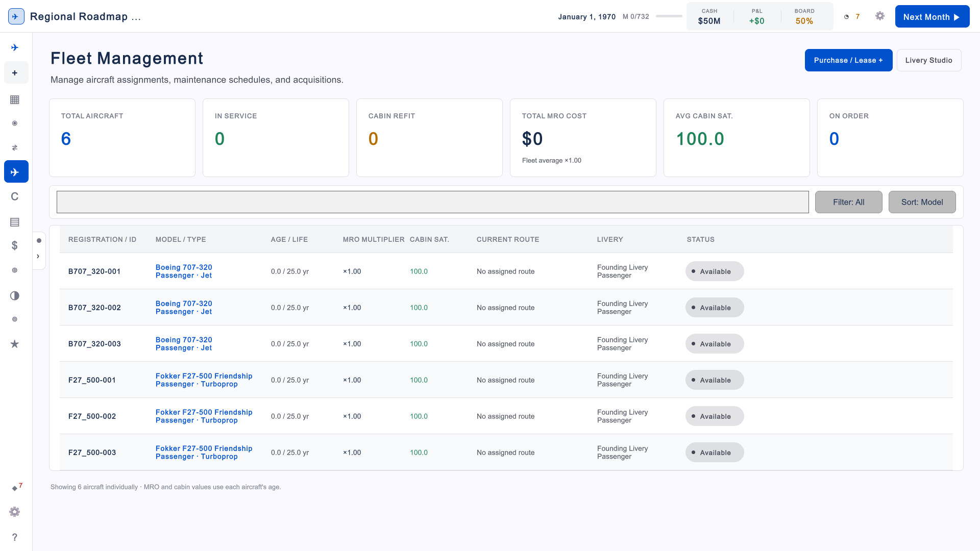Image resolution: width=980 pixels, height=551 pixels.
Task: Open the gear settings icon in the sidebar
Action: [15, 512]
